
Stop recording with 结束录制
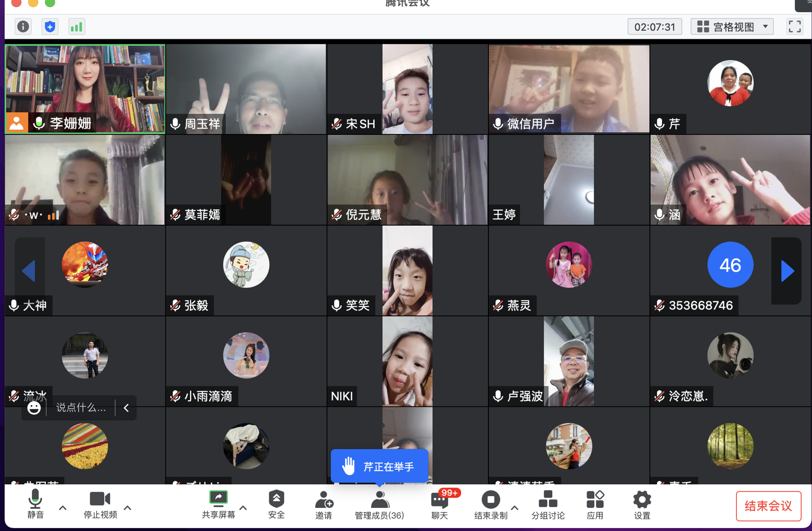[491, 505]
